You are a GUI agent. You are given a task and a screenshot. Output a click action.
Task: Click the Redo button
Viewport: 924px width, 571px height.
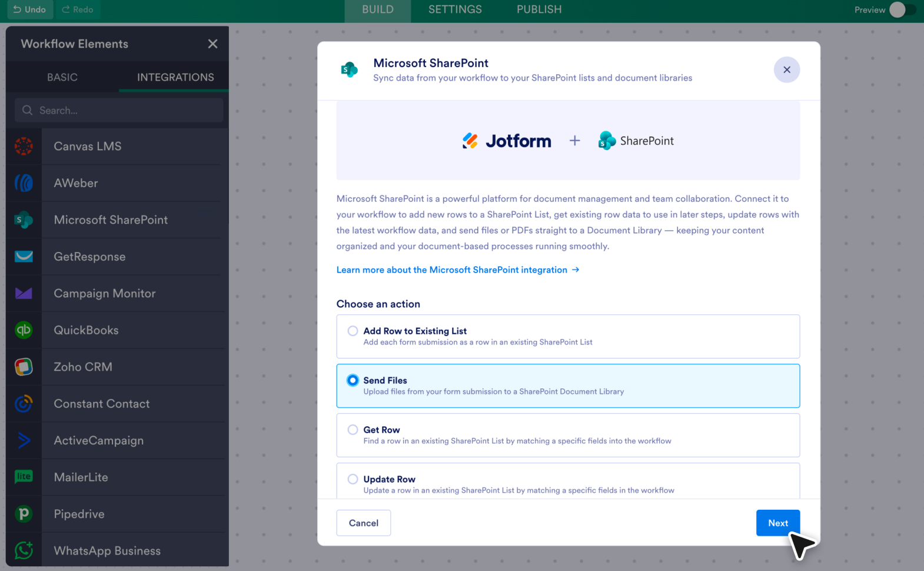78,9
